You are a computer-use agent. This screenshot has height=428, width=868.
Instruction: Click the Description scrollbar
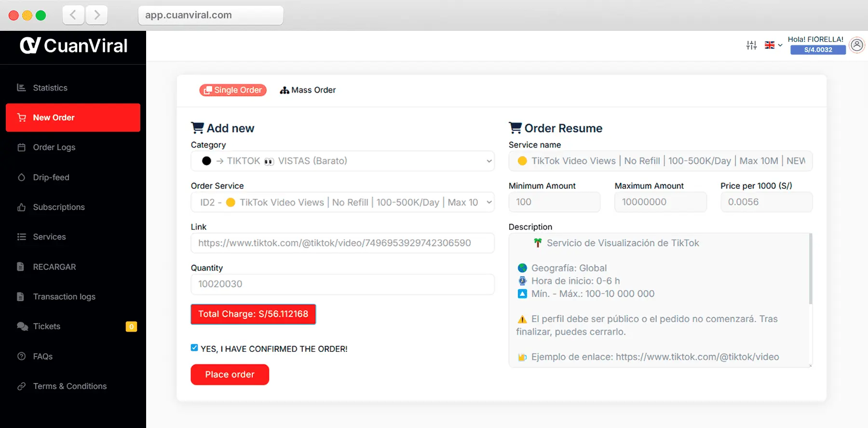coord(811,269)
